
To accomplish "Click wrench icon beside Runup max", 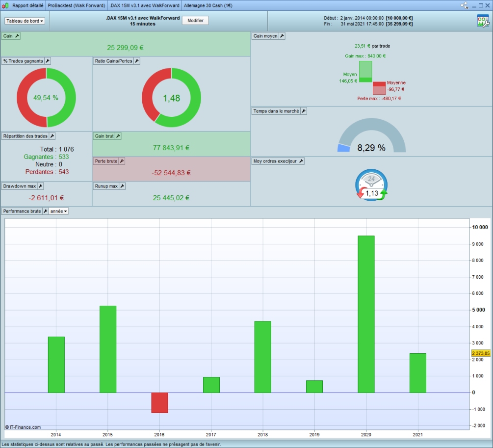I will [122, 186].
